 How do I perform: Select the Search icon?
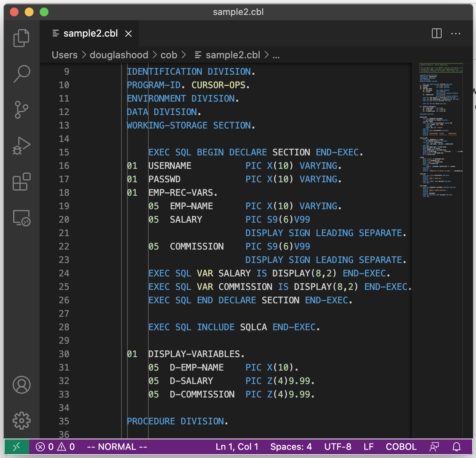click(x=21, y=74)
